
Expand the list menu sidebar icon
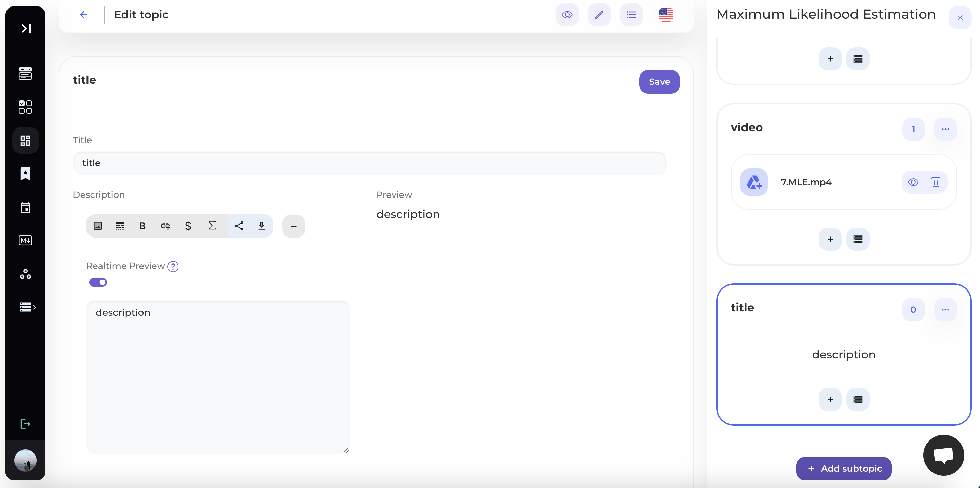point(27,307)
